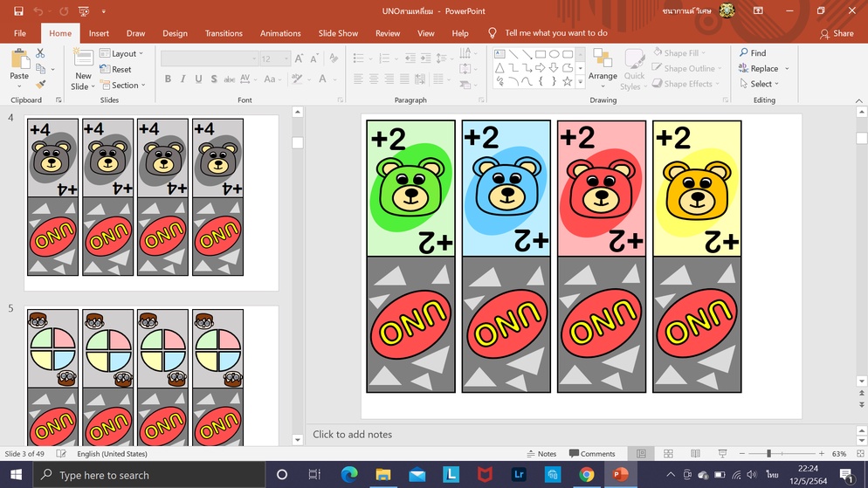Increase font size icon
The width and height of the screenshot is (868, 488).
pos(299,58)
